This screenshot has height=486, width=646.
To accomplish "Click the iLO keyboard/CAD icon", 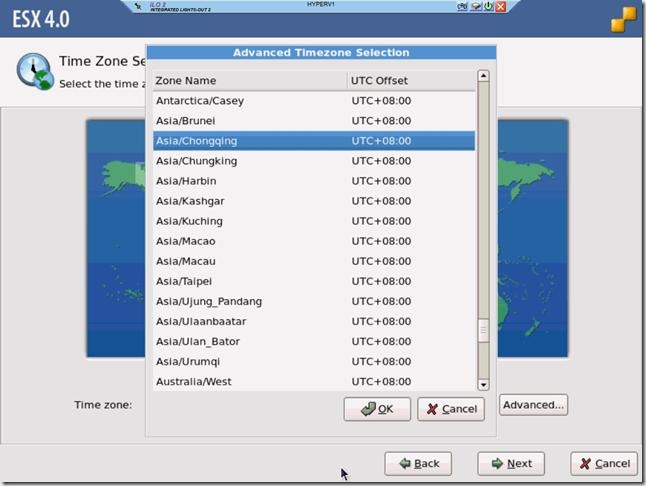I will 462,6.
